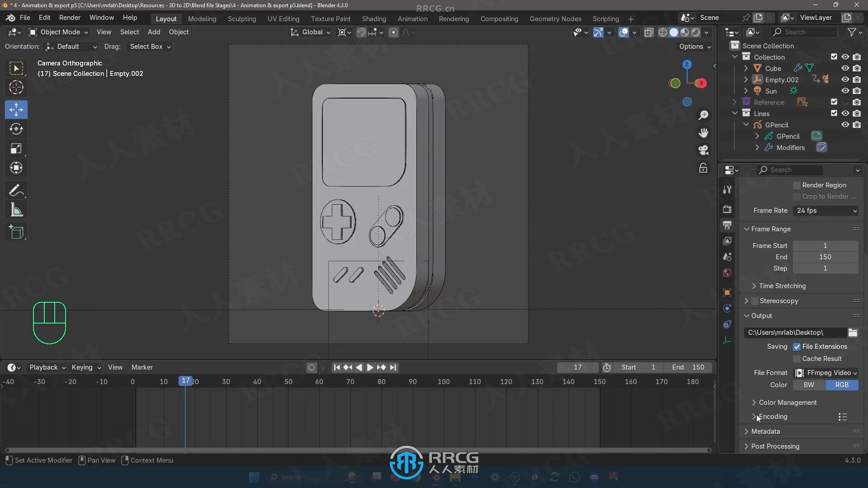Toggle the File Extensions checkbox

[x=797, y=347]
